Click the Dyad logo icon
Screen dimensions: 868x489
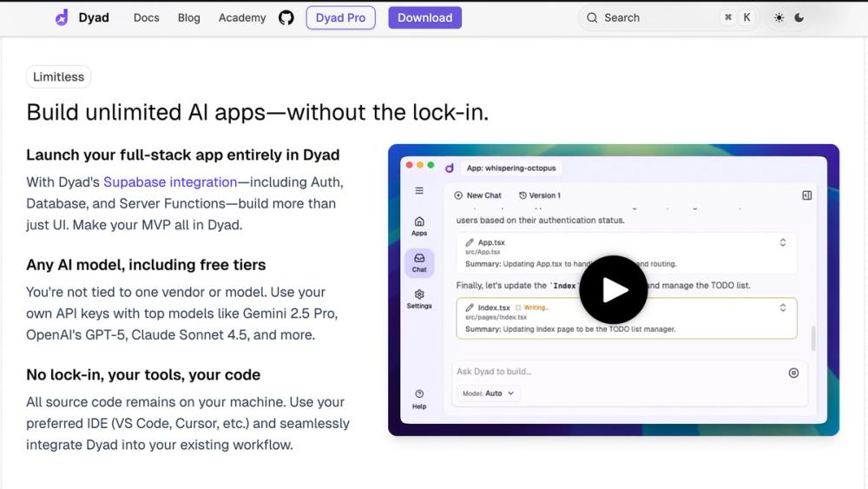[62, 17]
